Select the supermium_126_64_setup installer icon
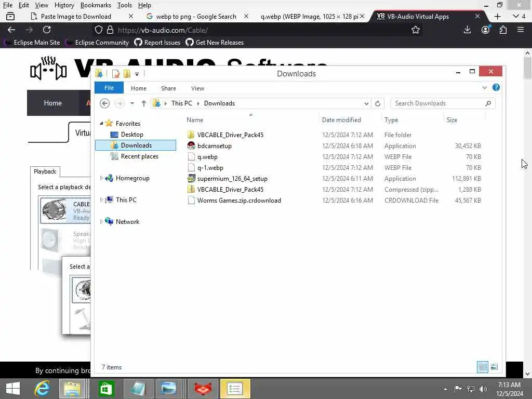 191,179
